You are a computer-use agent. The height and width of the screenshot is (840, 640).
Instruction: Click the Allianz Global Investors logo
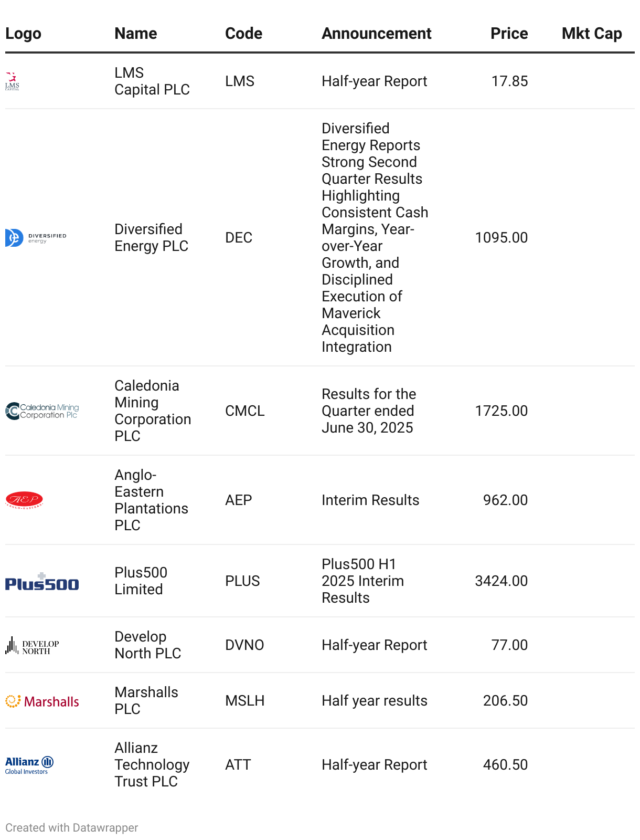29,765
